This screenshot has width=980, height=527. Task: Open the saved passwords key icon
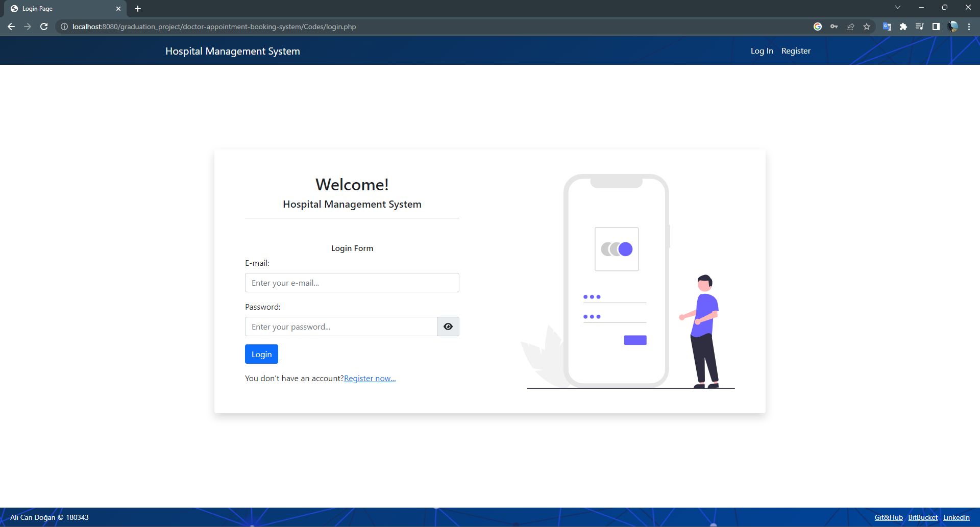coord(834,27)
